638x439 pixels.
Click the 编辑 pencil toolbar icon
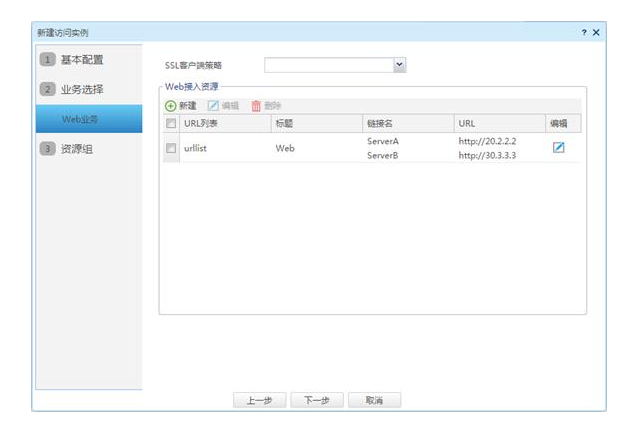click(x=213, y=106)
